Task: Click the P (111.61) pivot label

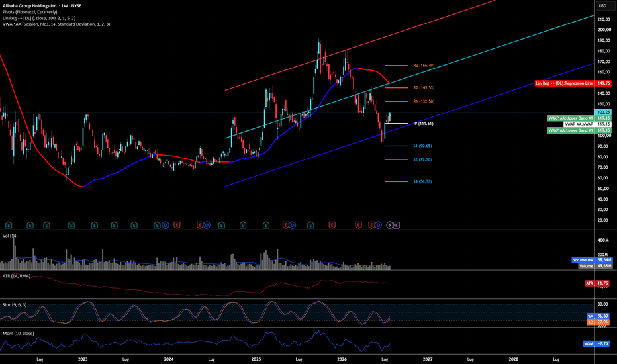Action: [x=424, y=124]
